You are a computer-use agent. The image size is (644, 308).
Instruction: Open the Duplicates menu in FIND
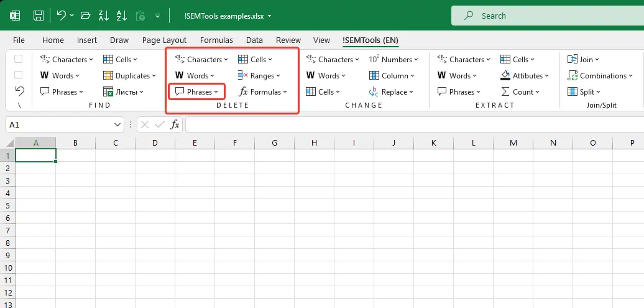point(129,76)
